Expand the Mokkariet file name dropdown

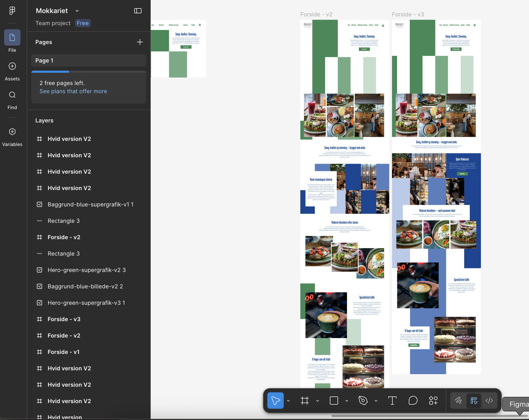click(77, 11)
